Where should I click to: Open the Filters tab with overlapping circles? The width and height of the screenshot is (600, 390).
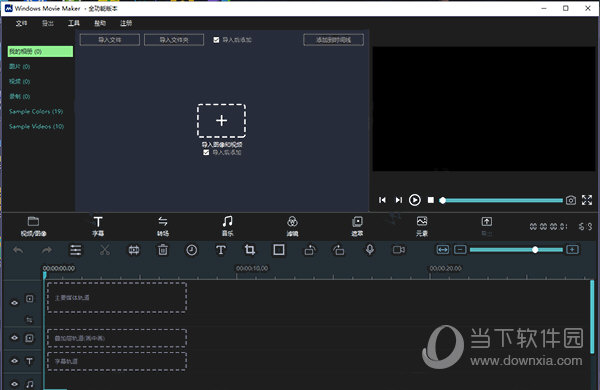[x=292, y=222]
